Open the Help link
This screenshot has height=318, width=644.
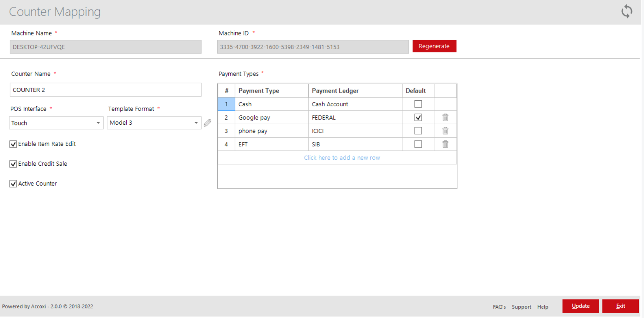[x=542, y=307]
